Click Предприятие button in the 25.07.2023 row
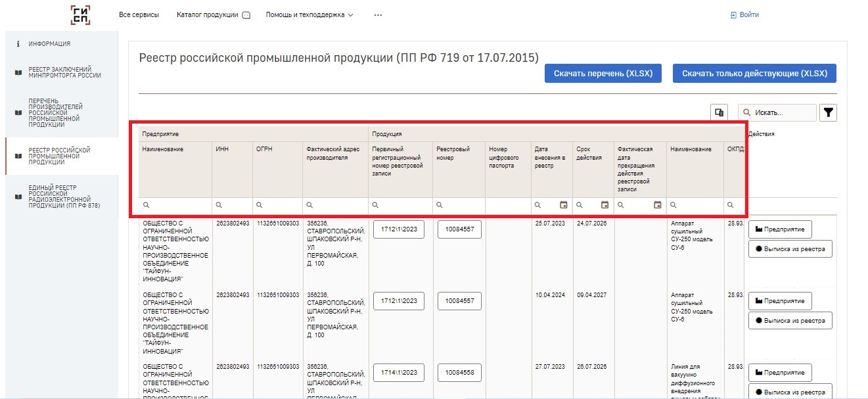Viewport: 868px width, 399px height. point(781,229)
